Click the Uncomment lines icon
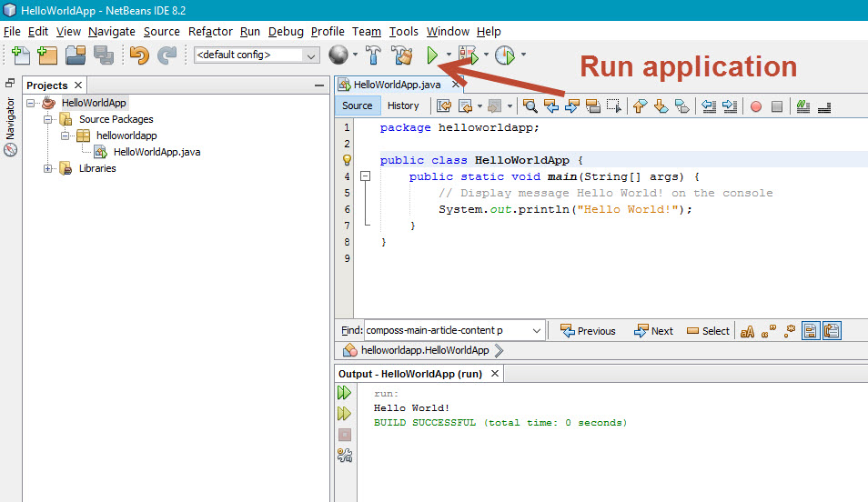Screen dimensions: 868x502 [824, 106]
